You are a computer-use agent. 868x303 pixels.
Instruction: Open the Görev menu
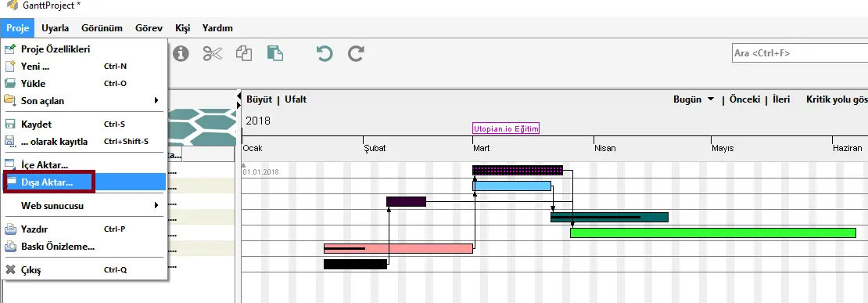click(x=149, y=27)
